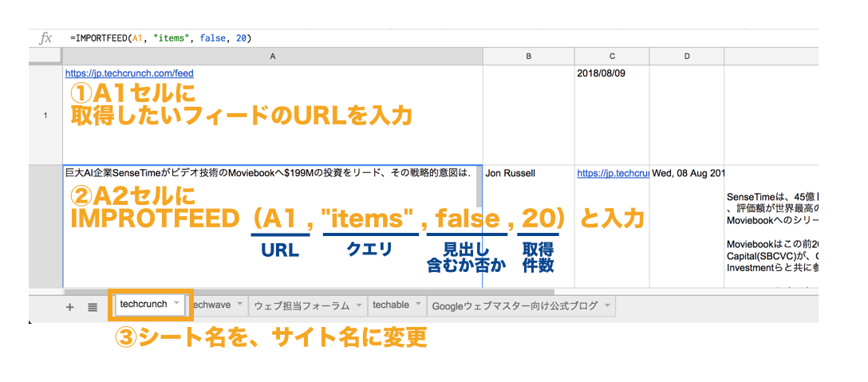Open the jp.techcrunch.com/feed link in A1
Image resolution: width=868 pixels, height=382 pixels.
tap(129, 73)
